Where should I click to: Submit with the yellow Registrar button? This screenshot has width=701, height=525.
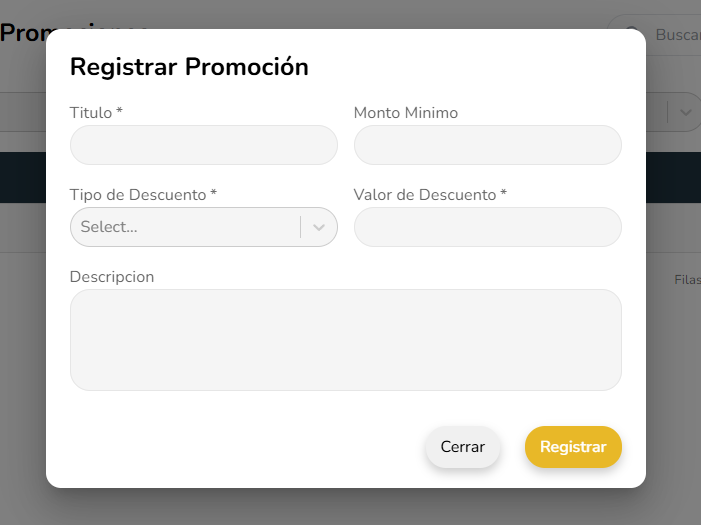pyautogui.click(x=573, y=447)
